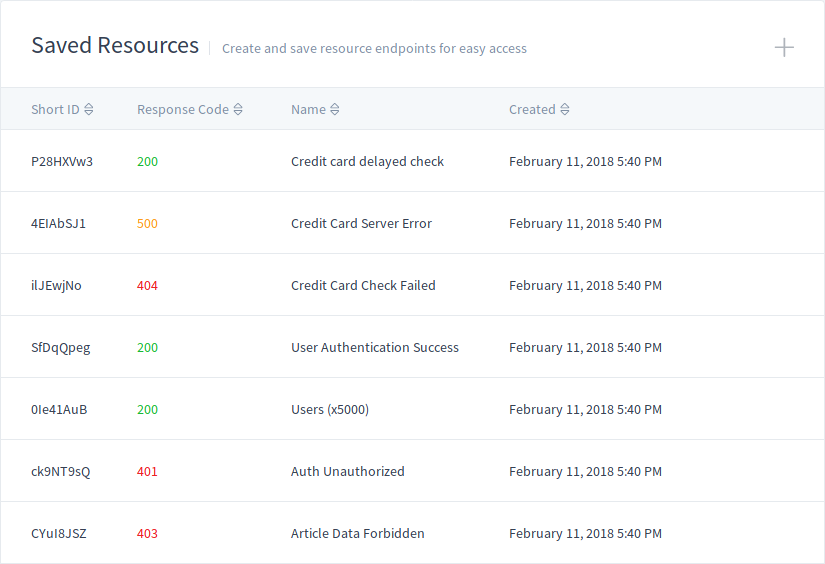
Task: Select Auth Unauthorized resource row
Action: [412, 471]
